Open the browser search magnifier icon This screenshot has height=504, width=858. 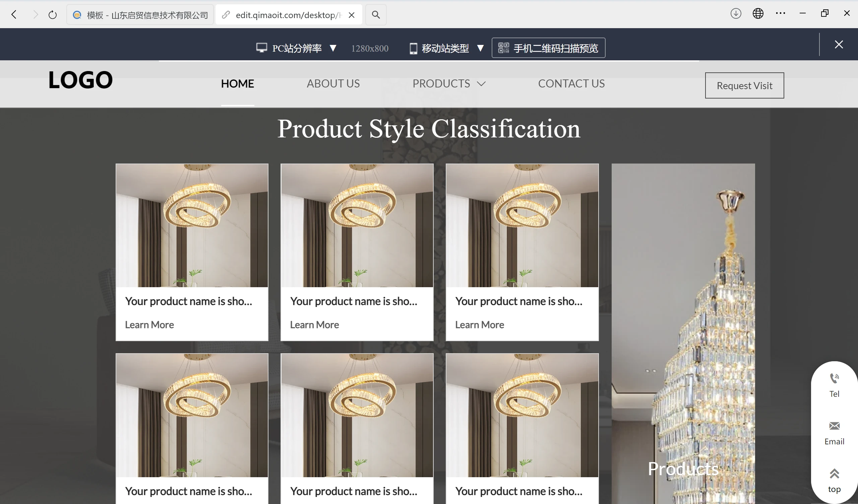376,15
